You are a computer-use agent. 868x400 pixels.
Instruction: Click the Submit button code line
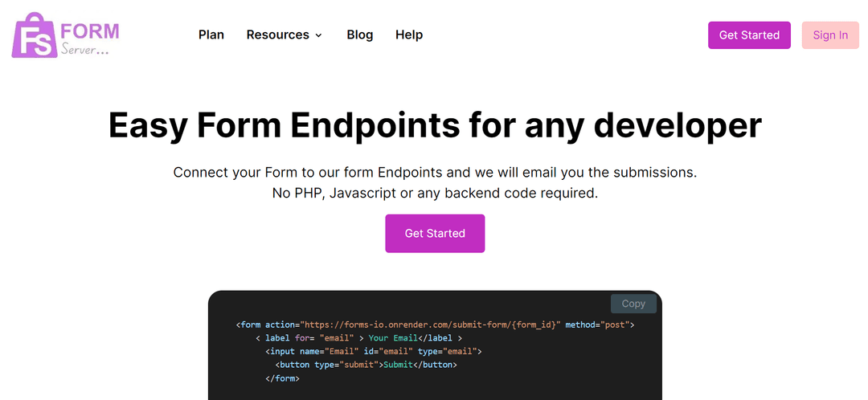(x=366, y=365)
